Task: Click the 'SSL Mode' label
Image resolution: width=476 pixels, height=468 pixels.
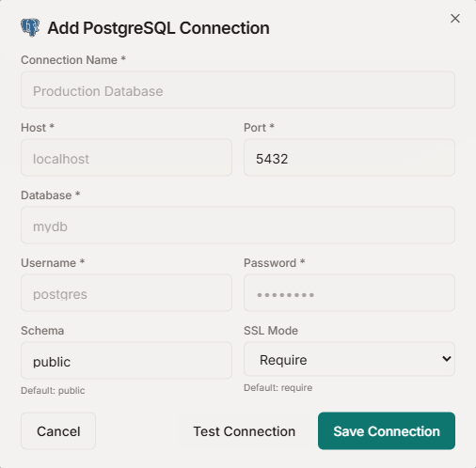Action: [271, 331]
